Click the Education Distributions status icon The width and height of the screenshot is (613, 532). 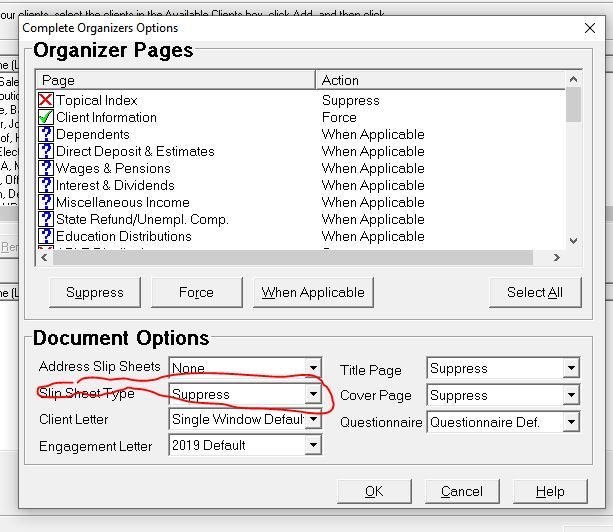pyautogui.click(x=45, y=236)
